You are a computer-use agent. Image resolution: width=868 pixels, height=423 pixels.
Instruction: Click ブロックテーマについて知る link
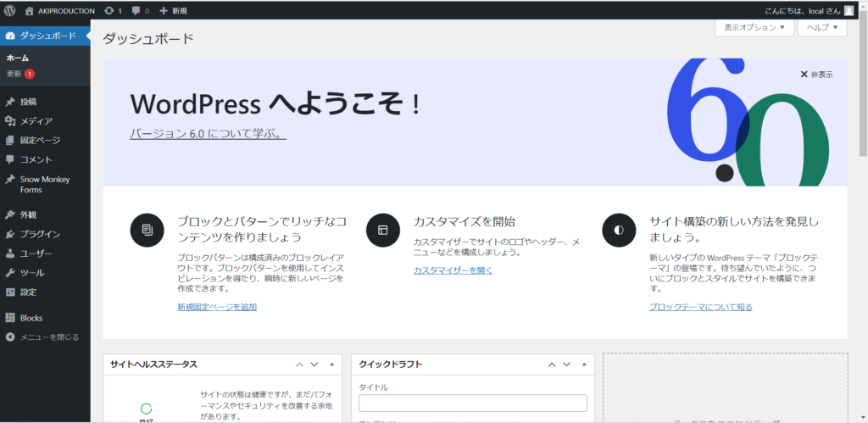[701, 307]
